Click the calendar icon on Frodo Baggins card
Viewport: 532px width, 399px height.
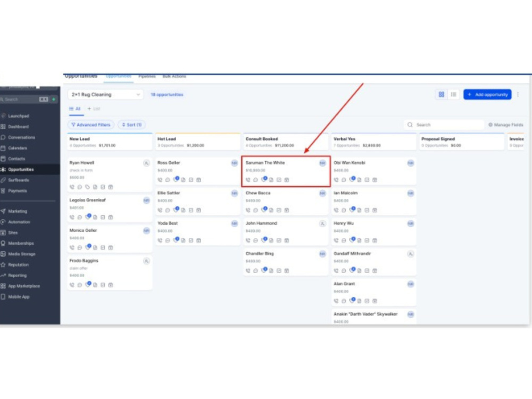click(x=111, y=285)
